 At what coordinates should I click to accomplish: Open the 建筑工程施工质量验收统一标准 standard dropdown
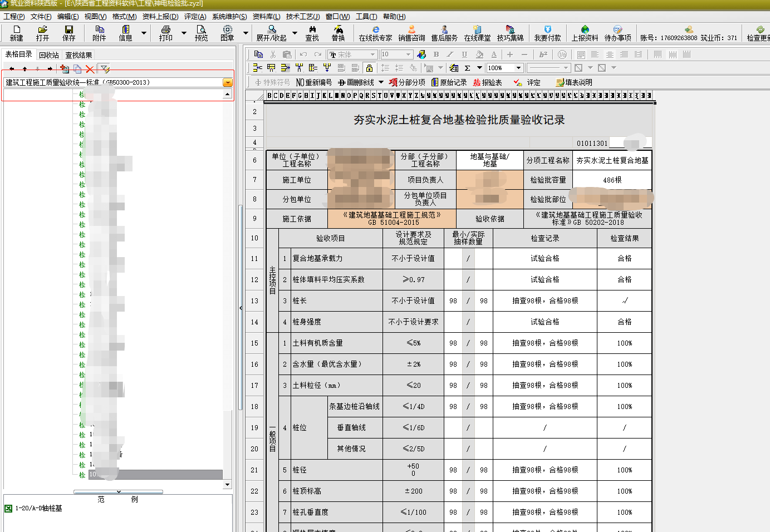pos(227,82)
